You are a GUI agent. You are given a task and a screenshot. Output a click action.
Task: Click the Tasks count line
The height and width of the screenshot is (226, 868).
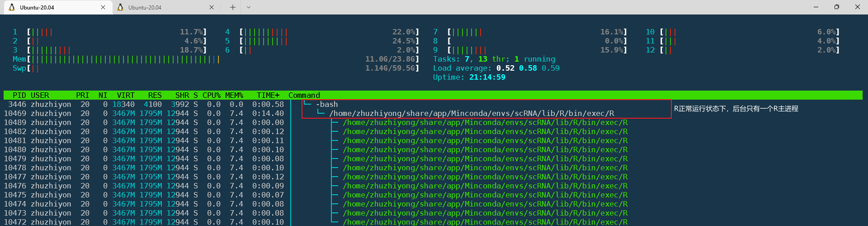pos(494,59)
